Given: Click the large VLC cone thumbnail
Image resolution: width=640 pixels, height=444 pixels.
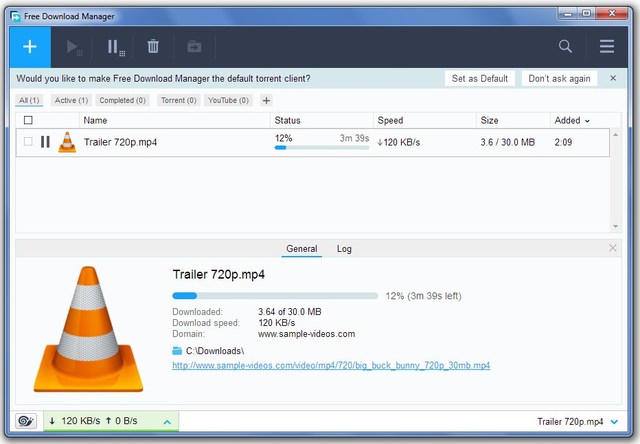Looking at the screenshot, I should (88, 329).
